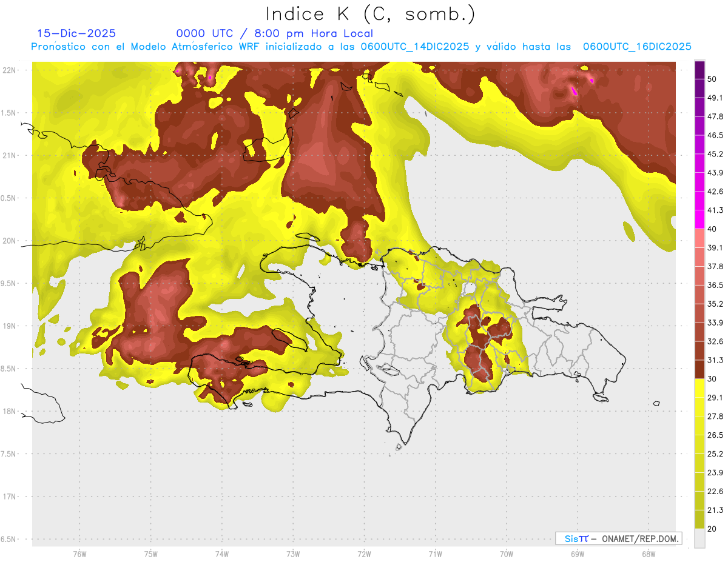Image resolution: width=728 pixels, height=562 pixels.
Task: Click the '71W' longitude label
Action: tap(435, 554)
